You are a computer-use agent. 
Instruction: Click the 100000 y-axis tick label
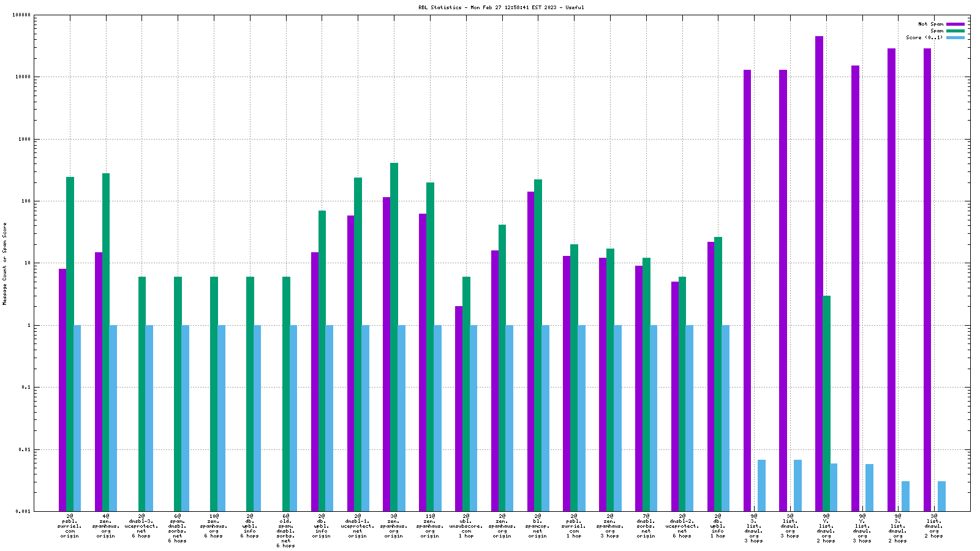[x=22, y=15]
